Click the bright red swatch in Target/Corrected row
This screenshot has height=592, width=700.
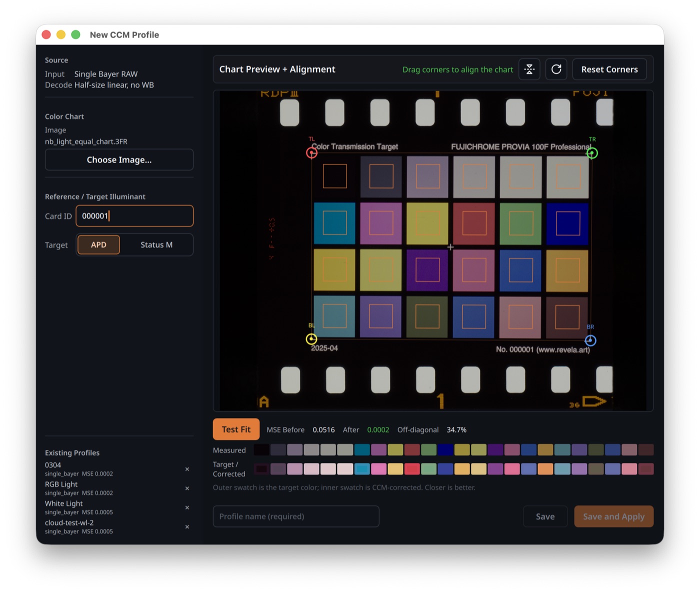click(x=412, y=469)
